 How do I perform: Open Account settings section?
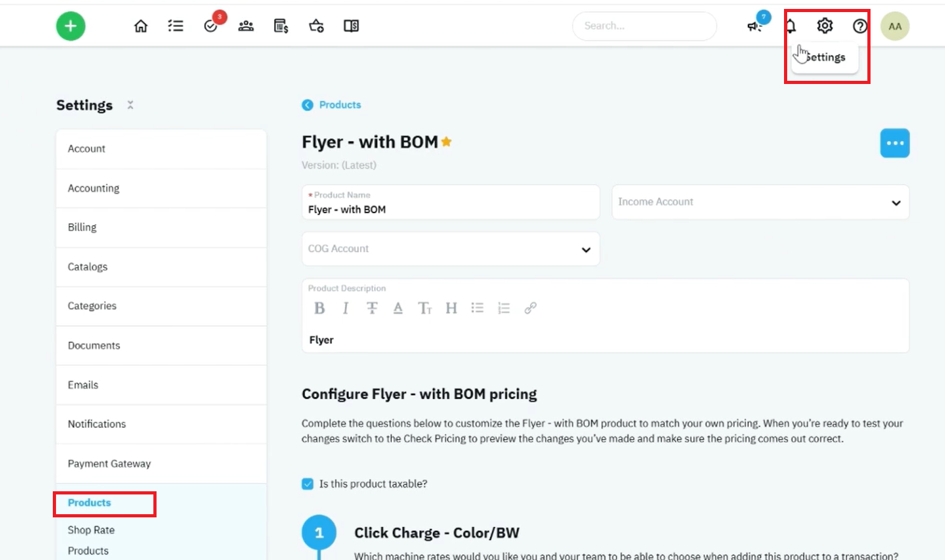point(161,149)
